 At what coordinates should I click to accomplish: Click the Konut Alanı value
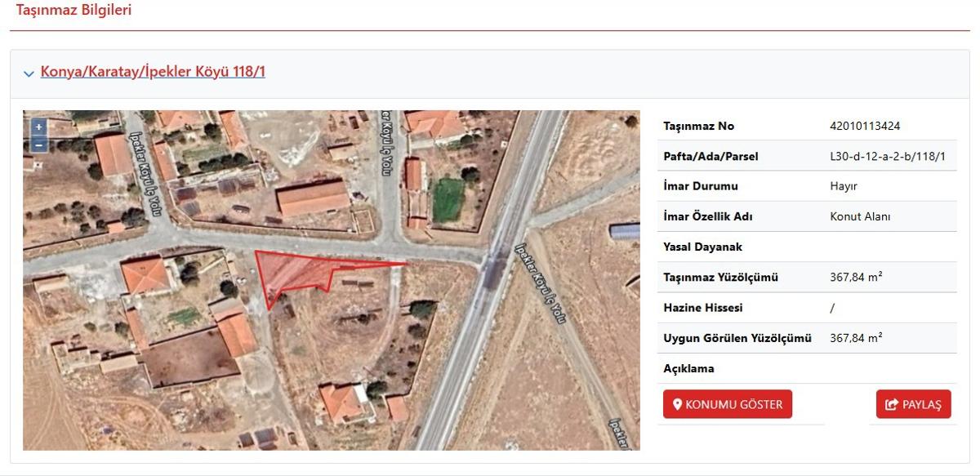[860, 216]
